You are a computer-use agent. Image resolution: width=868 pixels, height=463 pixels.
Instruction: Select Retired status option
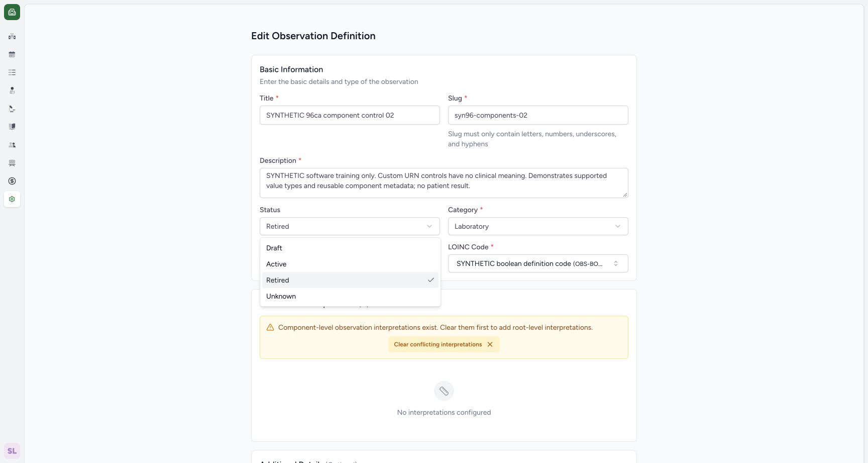tap(350, 280)
